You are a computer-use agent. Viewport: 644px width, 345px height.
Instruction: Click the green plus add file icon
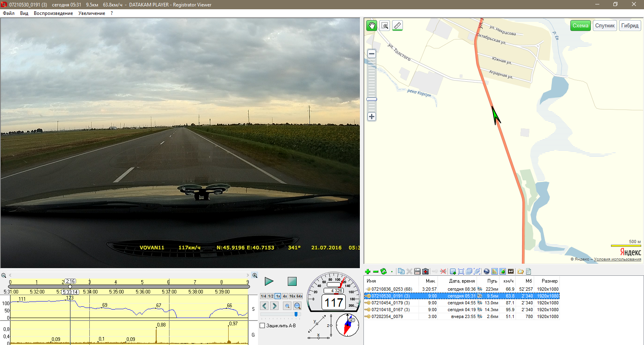(x=367, y=272)
